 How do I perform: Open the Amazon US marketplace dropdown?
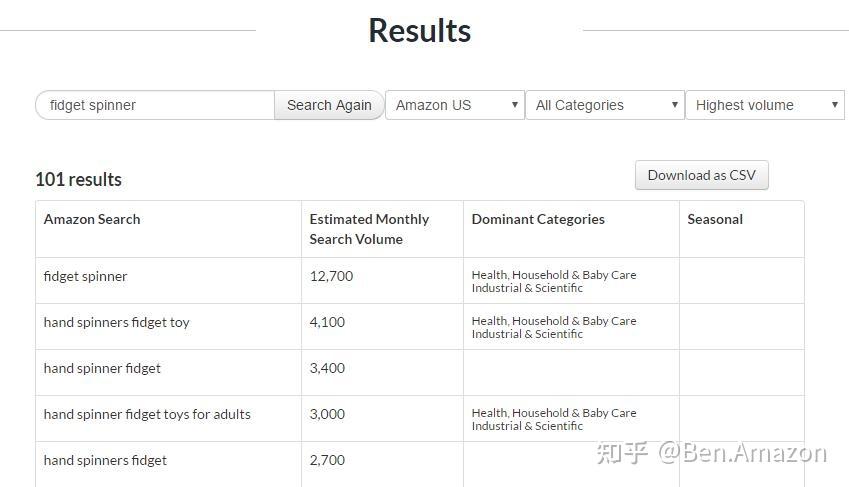point(455,105)
